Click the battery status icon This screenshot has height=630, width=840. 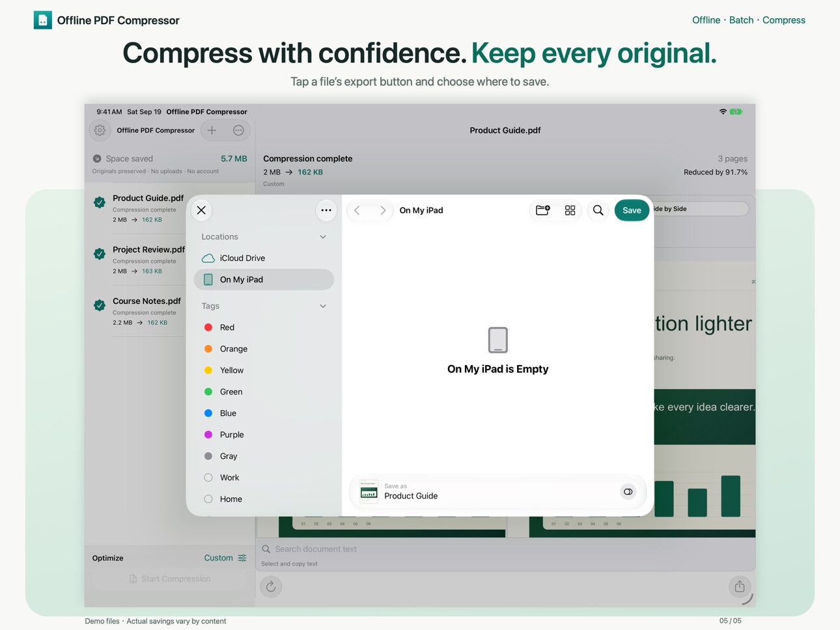tap(736, 112)
